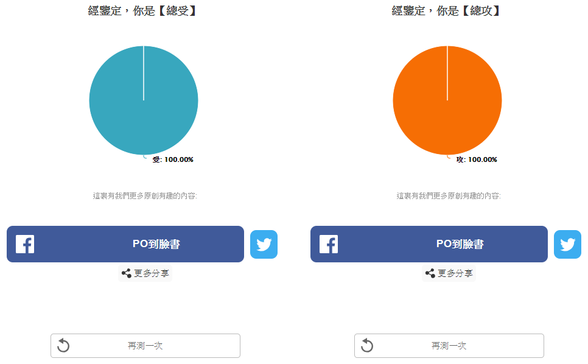
Task: Click the Facebook logo in the right PO到臉書 button
Action: (x=329, y=244)
